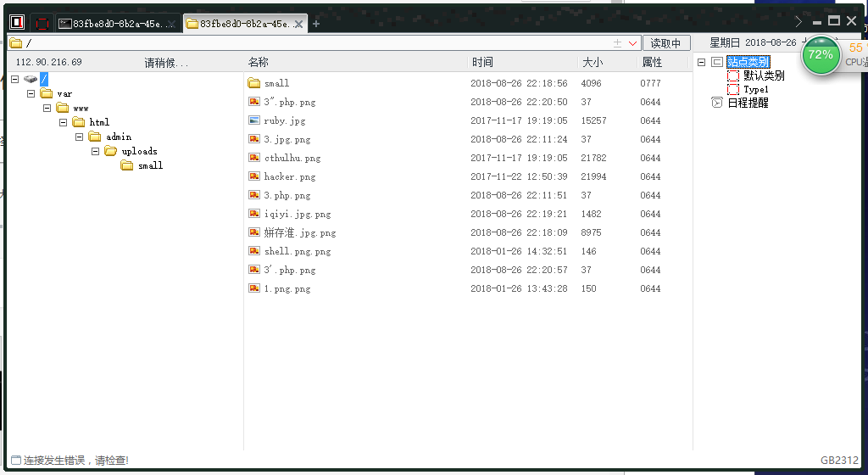Click the GB2312 encoding indicator
This screenshot has width=868, height=475.
click(840, 461)
